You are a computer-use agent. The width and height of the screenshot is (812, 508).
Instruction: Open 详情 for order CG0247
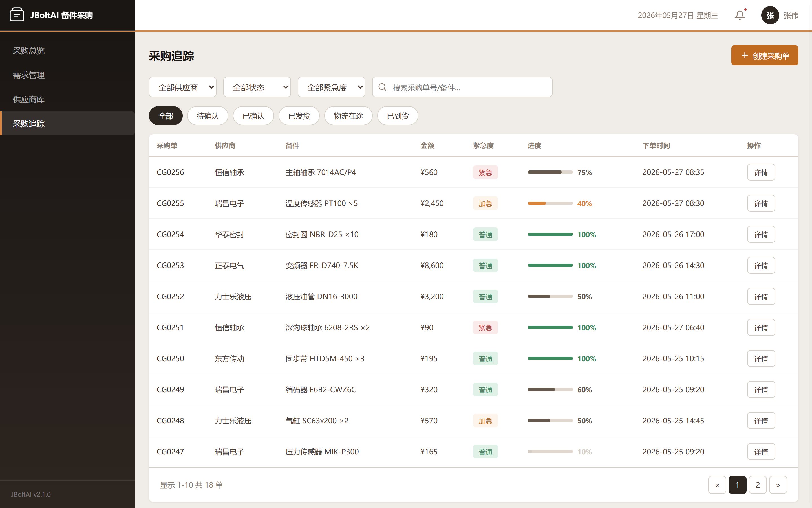tap(761, 452)
